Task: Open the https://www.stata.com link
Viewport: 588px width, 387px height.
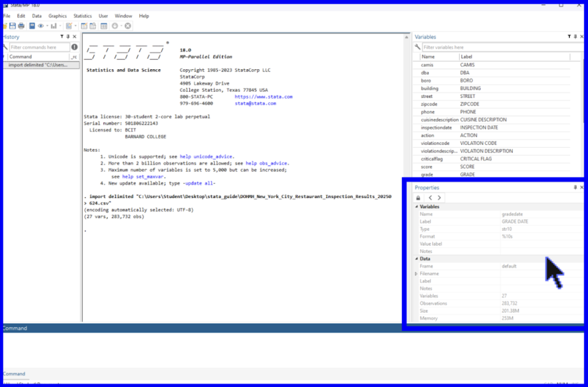Action: click(x=264, y=97)
